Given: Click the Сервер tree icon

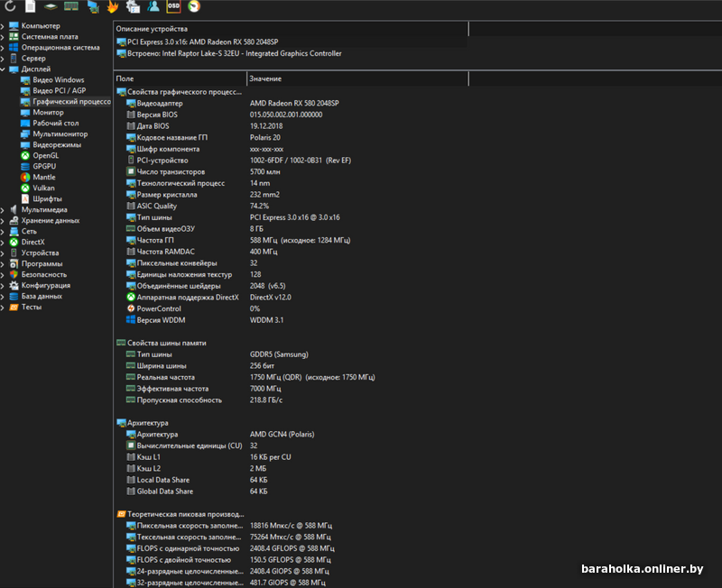Looking at the screenshot, I should click(x=14, y=58).
